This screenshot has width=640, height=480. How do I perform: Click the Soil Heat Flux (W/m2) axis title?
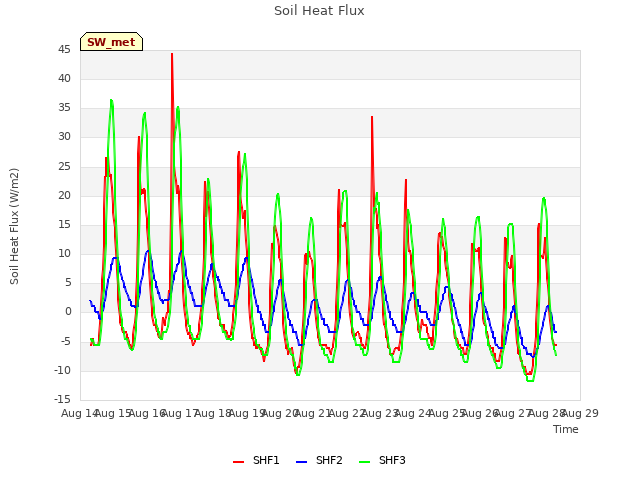(15, 226)
